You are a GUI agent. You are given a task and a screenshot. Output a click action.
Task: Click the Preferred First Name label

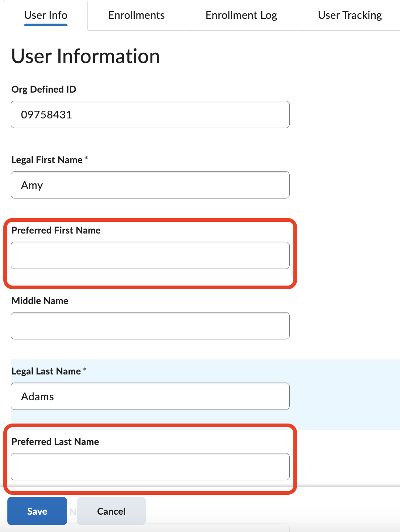click(x=56, y=230)
